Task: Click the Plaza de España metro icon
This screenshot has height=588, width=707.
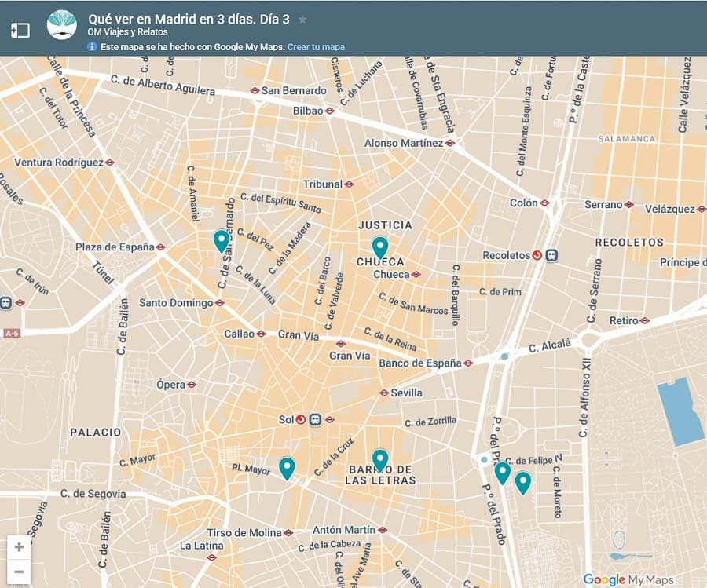Action: point(160,247)
